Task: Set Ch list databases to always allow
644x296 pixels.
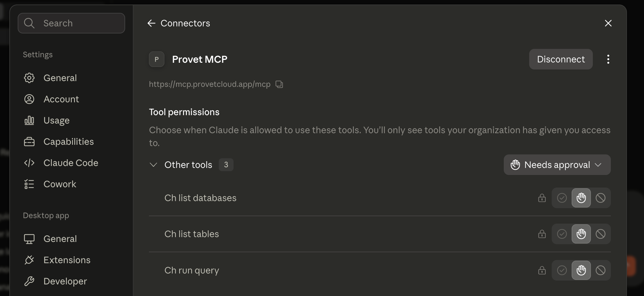Action: coord(562,198)
